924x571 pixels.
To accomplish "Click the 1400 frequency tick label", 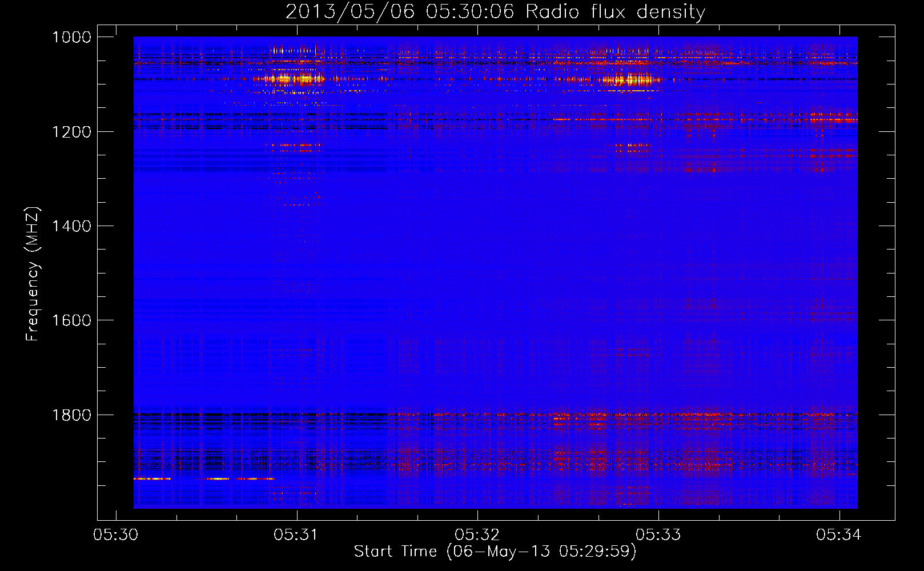I will 71,226.
